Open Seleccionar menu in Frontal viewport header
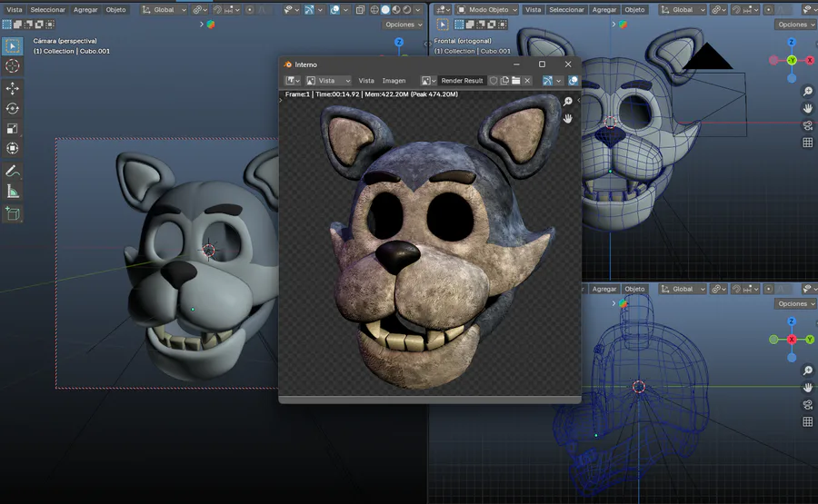This screenshot has height=504, width=818. click(566, 9)
